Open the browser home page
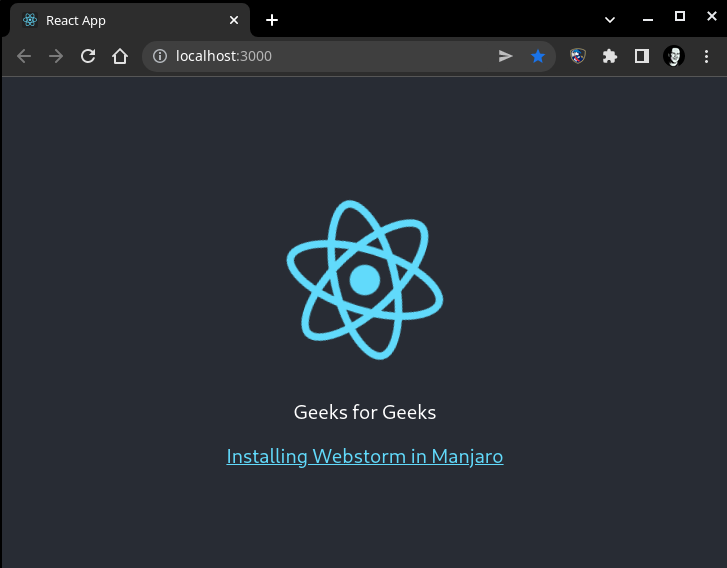This screenshot has width=727, height=568. tap(120, 57)
